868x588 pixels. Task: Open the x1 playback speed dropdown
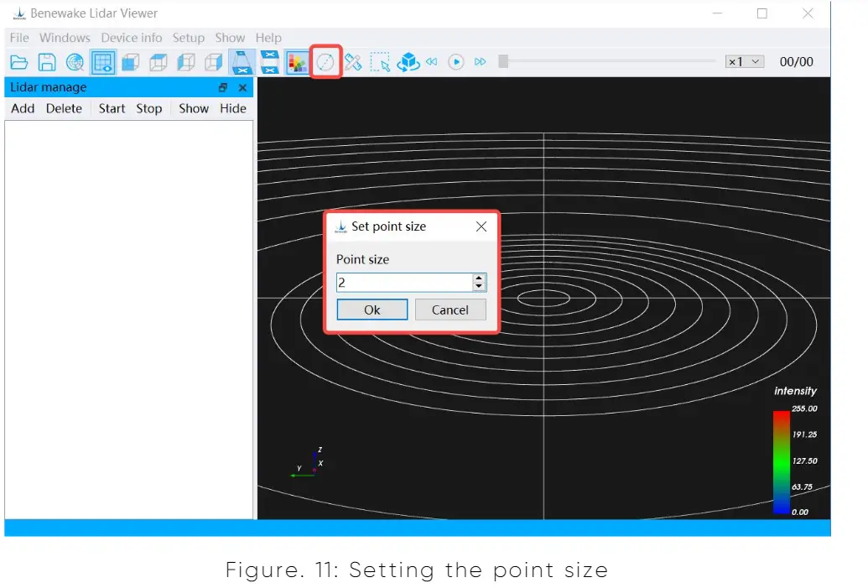745,61
